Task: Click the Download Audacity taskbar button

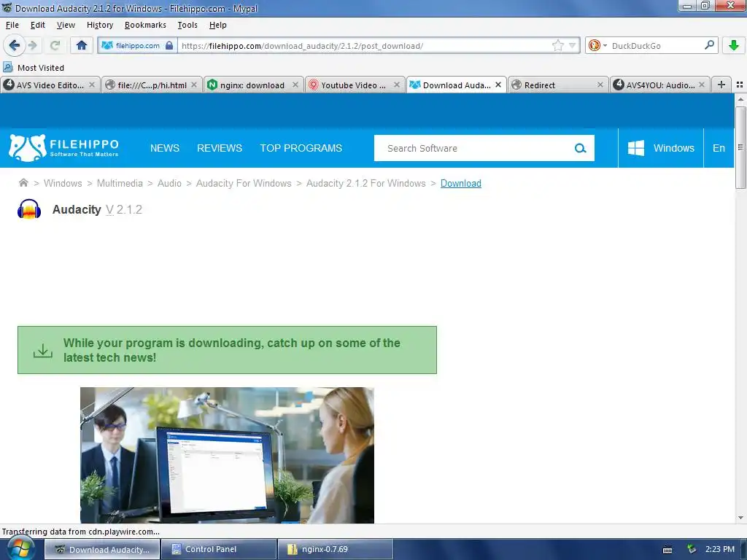Action: point(102,549)
